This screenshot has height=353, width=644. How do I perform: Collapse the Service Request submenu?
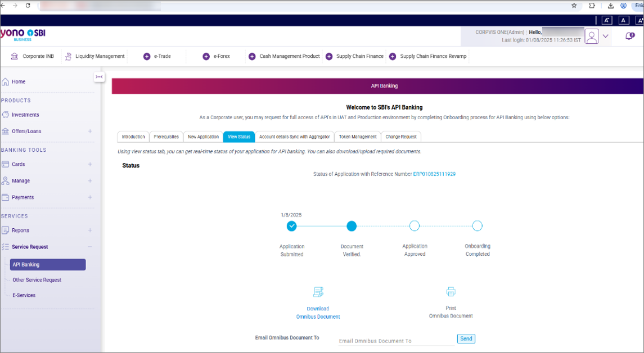tap(90, 247)
